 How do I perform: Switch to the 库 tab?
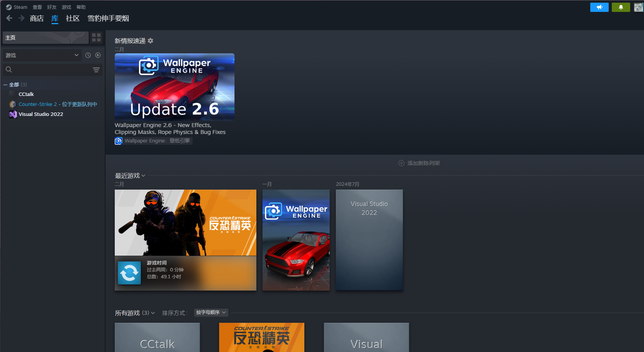(55, 18)
